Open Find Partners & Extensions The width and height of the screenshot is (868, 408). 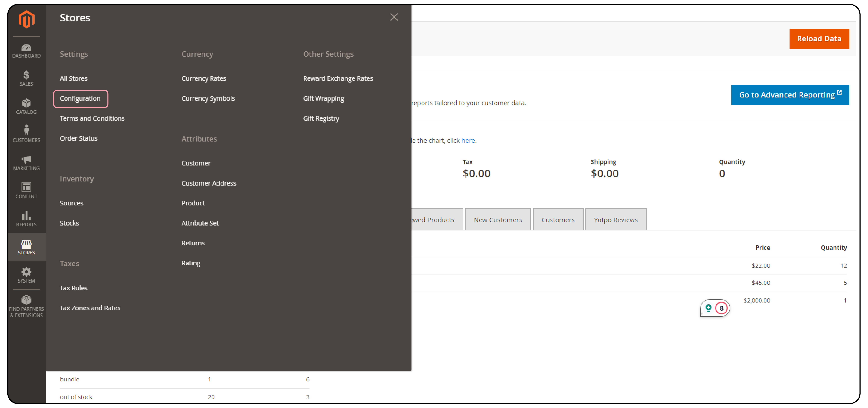tap(27, 306)
